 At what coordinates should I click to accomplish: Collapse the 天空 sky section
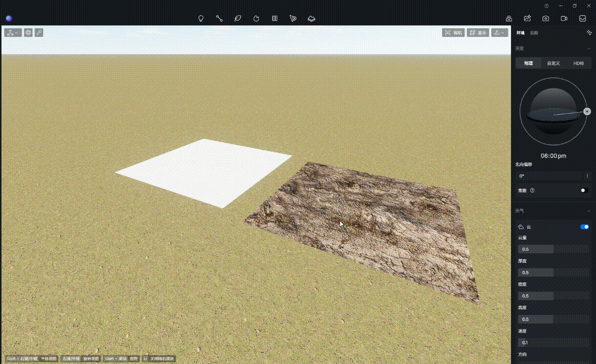click(x=588, y=49)
